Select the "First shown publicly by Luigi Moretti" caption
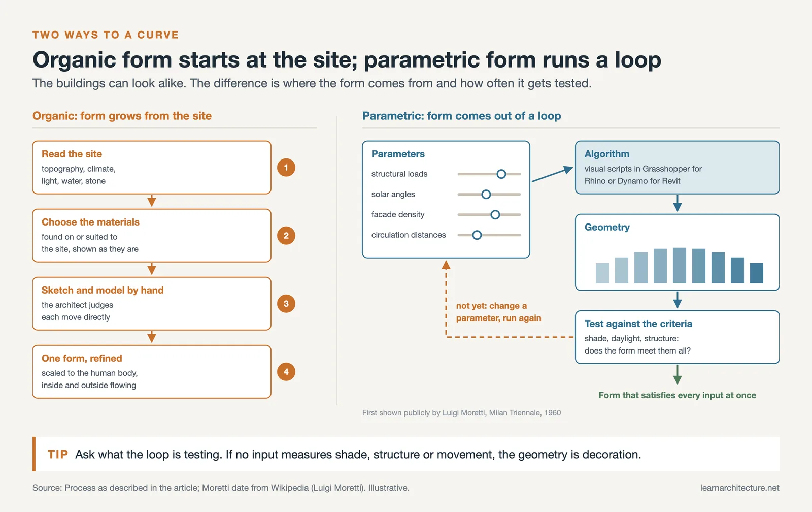The image size is (812, 512). [461, 413]
